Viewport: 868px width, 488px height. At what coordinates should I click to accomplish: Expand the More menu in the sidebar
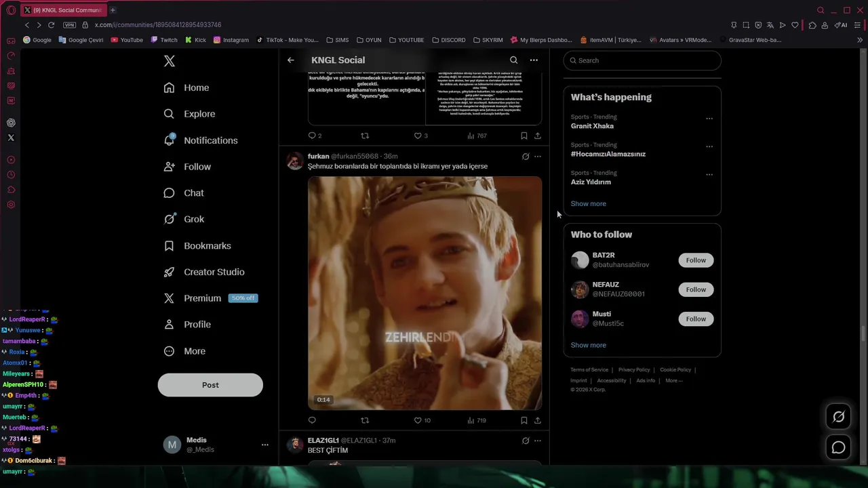(x=184, y=351)
